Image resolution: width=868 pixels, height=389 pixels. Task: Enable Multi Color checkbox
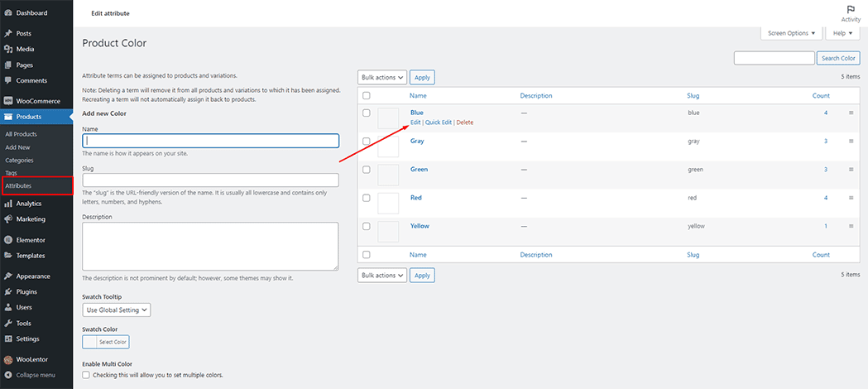coord(87,375)
